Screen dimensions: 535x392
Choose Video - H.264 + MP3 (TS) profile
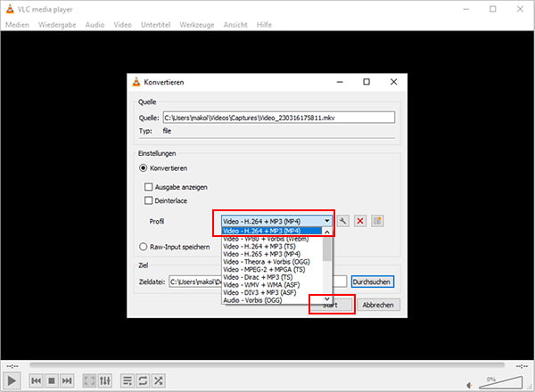click(x=272, y=246)
